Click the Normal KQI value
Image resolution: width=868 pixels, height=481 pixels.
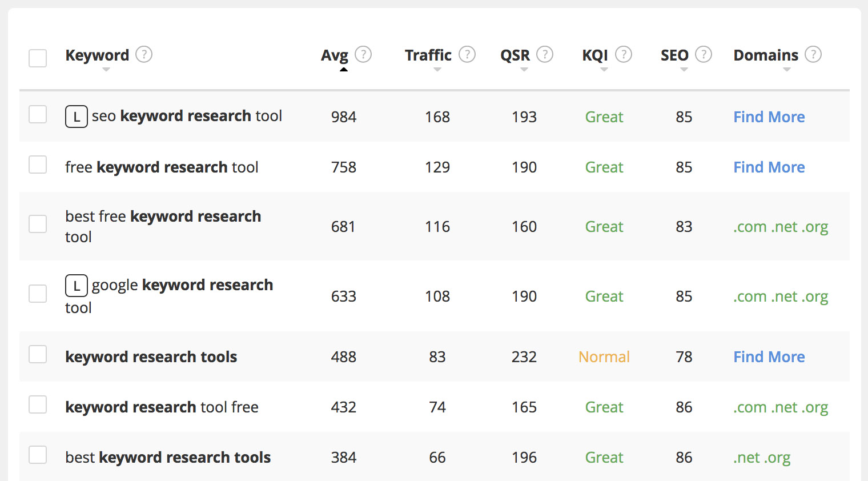tap(604, 356)
